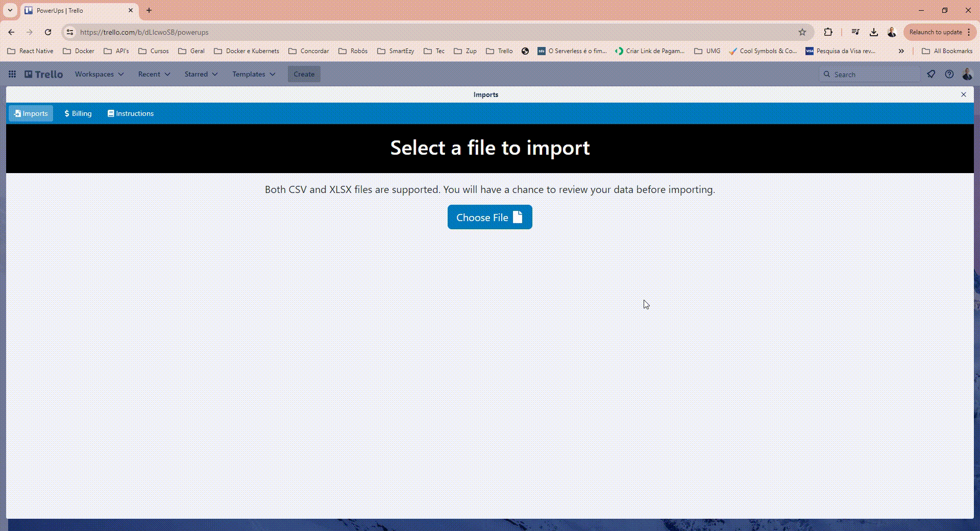The height and width of the screenshot is (531, 980).
Task: Open the Starred boards dropdown
Action: point(200,74)
